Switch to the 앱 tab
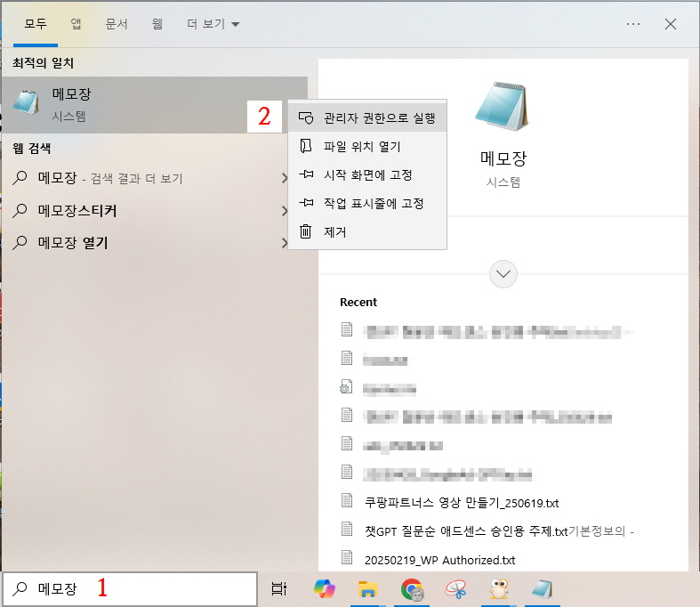Screen dimensions: 700x607 pyautogui.click(x=76, y=24)
